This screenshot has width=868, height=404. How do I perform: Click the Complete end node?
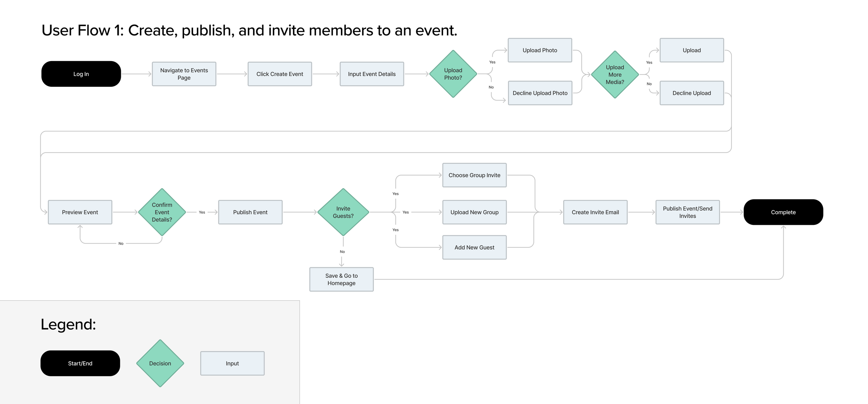tap(783, 212)
